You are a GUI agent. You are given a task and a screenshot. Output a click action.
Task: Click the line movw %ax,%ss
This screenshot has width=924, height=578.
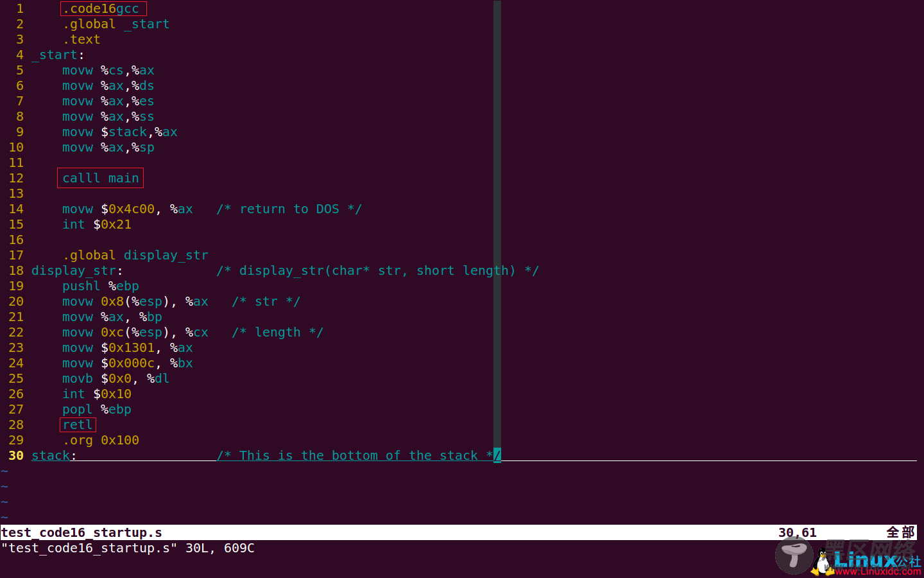click(x=108, y=116)
